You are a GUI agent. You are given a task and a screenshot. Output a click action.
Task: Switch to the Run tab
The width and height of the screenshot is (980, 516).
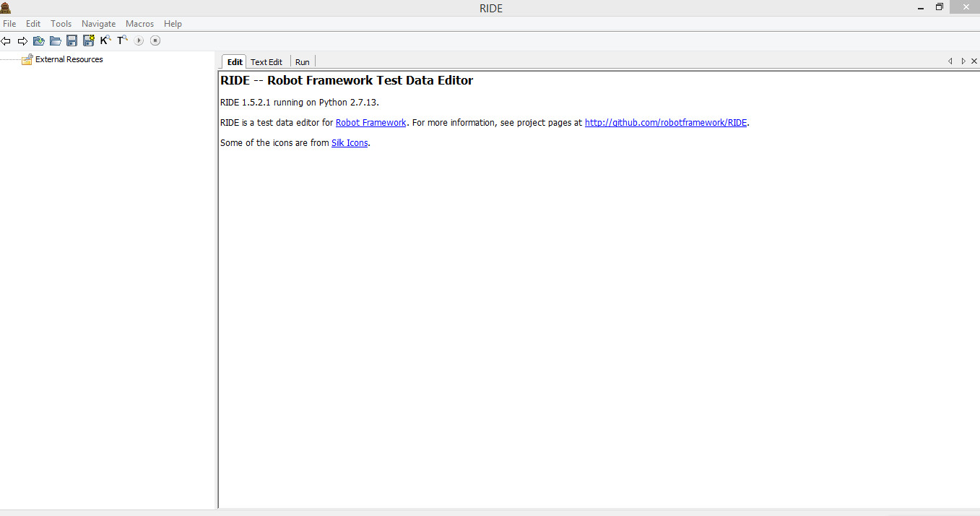(303, 62)
